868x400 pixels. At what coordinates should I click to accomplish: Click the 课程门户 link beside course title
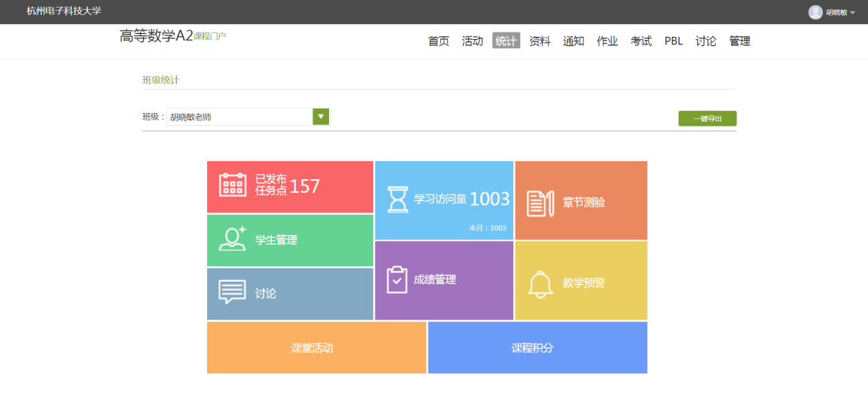coord(210,36)
